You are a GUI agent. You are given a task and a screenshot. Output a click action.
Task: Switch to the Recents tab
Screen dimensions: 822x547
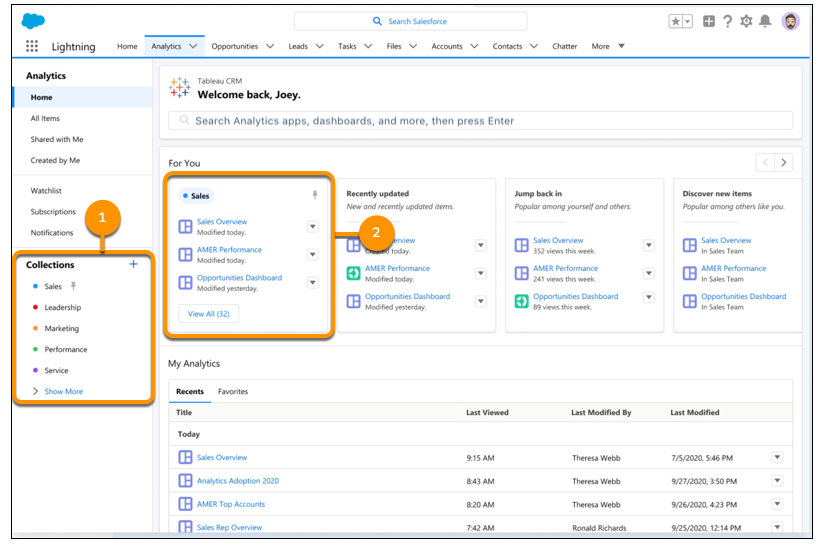(x=190, y=391)
